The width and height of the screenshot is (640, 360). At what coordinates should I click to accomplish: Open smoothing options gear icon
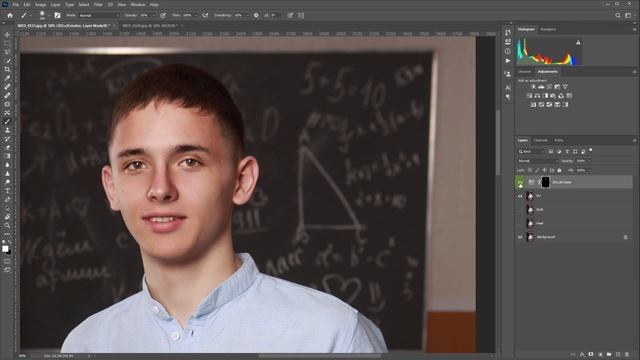pyautogui.click(x=256, y=15)
